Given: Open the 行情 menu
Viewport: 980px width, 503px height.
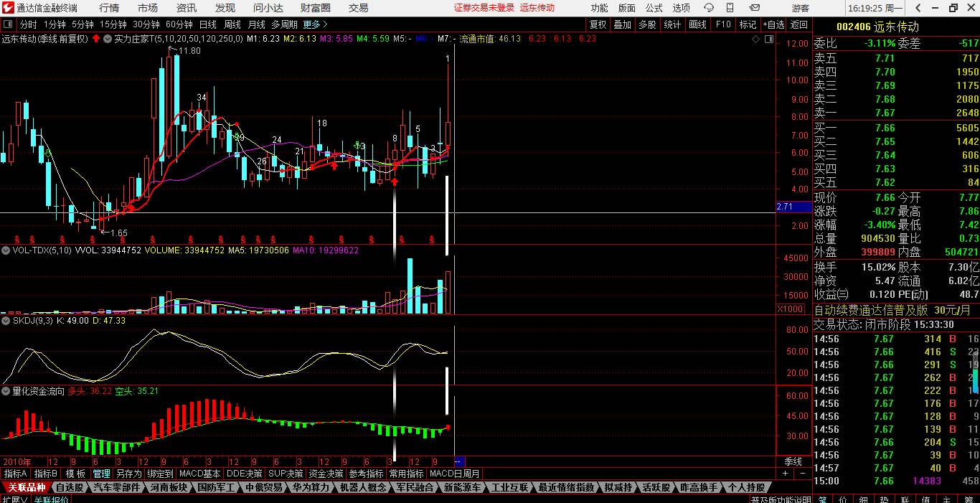Looking at the screenshot, I should tap(109, 8).
